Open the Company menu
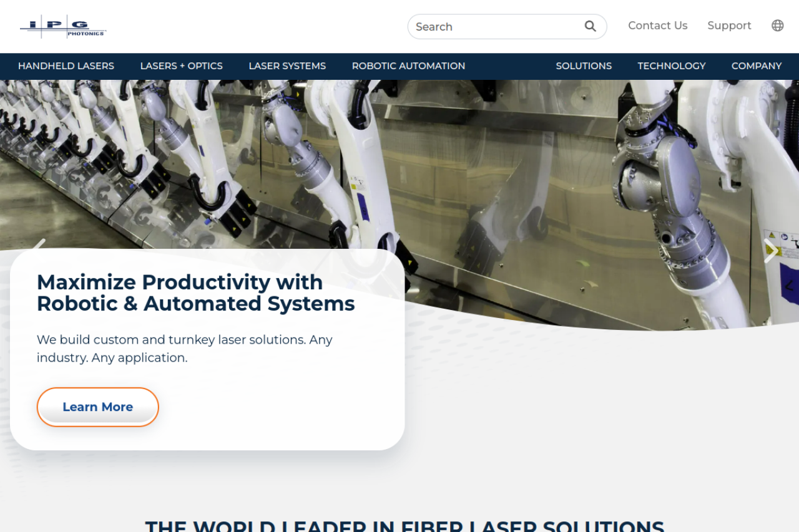 [x=757, y=66]
